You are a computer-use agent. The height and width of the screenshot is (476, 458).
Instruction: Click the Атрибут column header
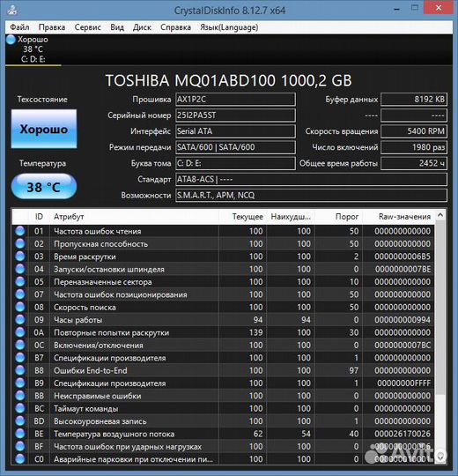pyautogui.click(x=134, y=217)
